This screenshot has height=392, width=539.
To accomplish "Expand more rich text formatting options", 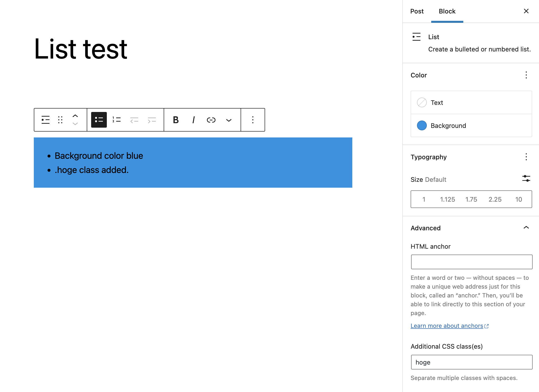I will click(x=229, y=120).
